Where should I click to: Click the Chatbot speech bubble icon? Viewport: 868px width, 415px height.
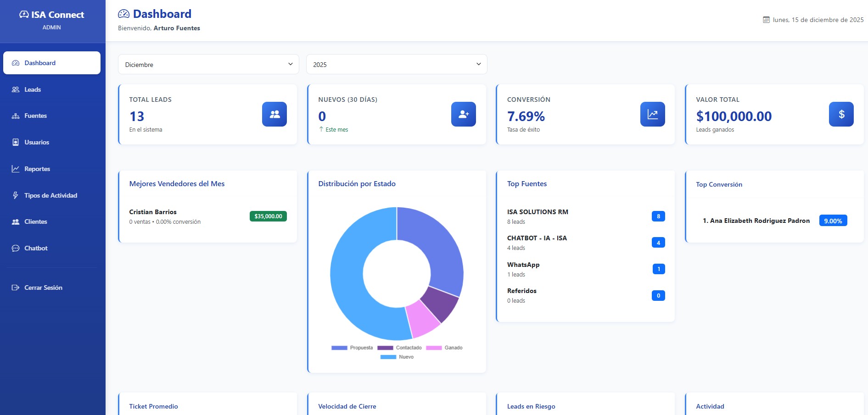coord(16,248)
